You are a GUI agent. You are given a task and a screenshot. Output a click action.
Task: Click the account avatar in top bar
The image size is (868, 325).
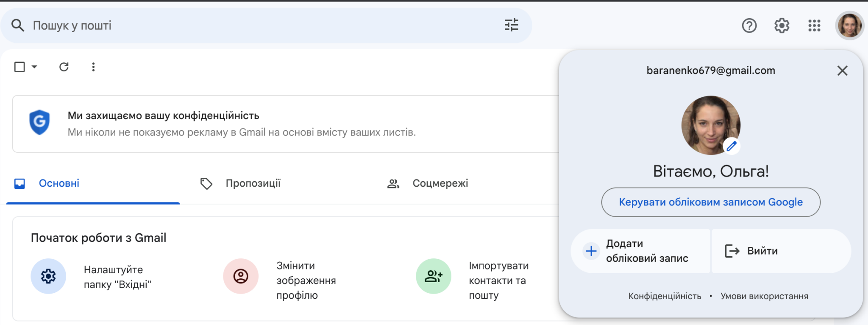coord(849,26)
